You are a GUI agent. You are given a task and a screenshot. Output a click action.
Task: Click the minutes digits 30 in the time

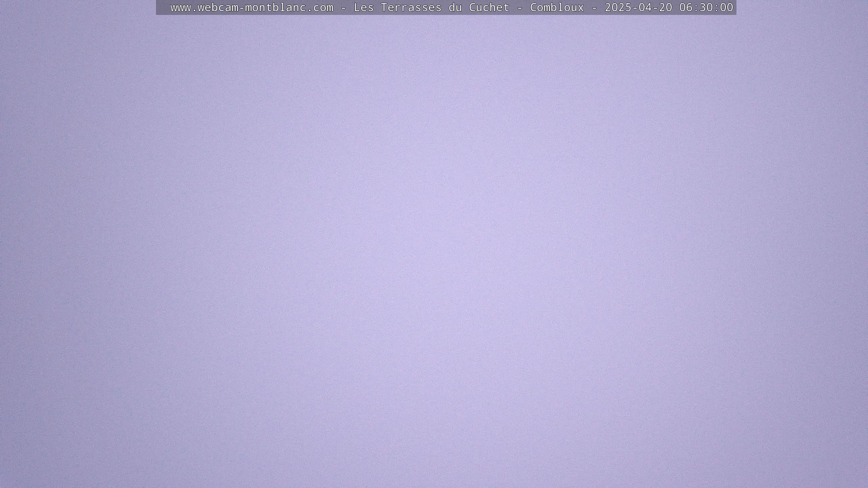pos(706,7)
